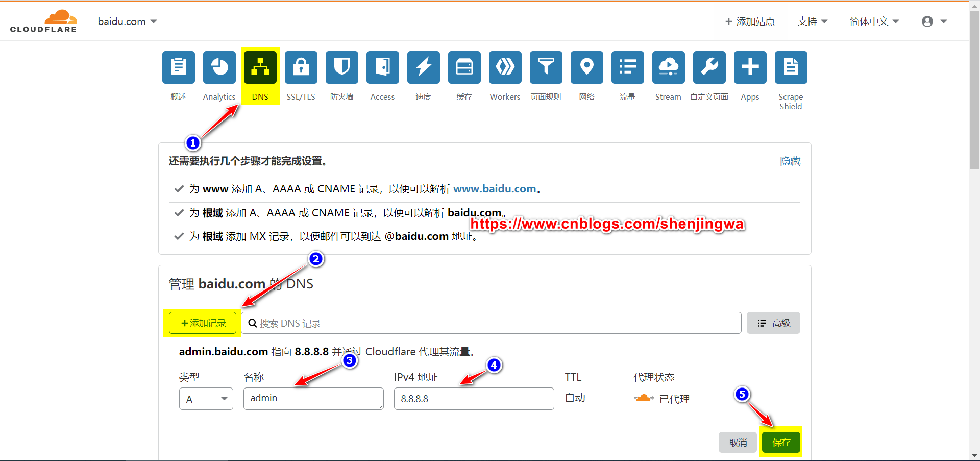
Task: Toggle the orange cloud proxy status
Action: 644,398
